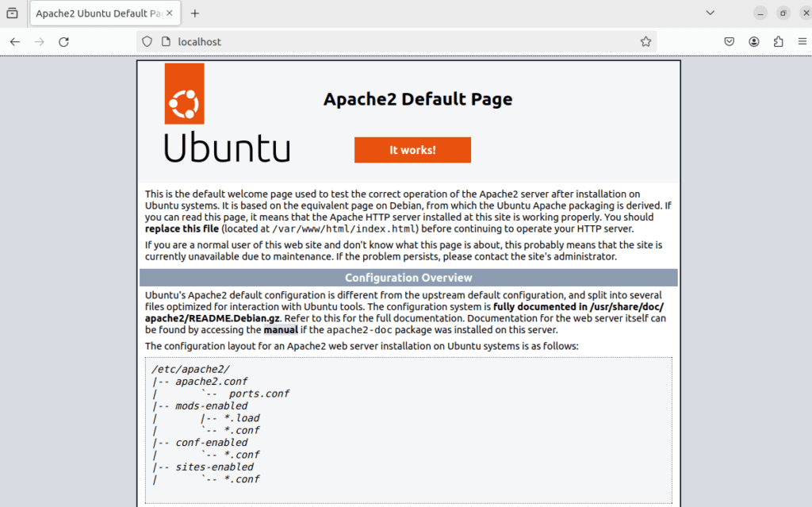Click the Configuration Overview header bar
This screenshot has height=507, width=812.
point(408,277)
